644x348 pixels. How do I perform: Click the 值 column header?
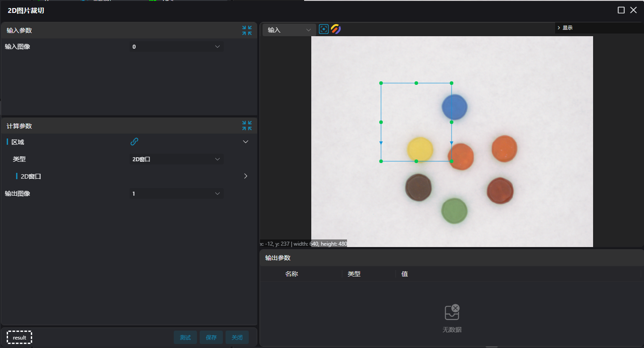click(x=405, y=274)
